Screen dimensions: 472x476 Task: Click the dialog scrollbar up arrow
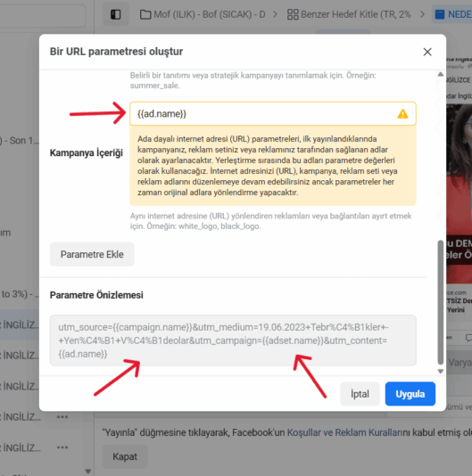click(441, 74)
